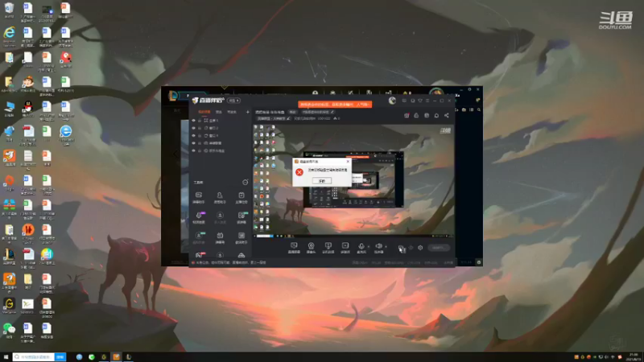Switch to the third scene tab
The width and height of the screenshot is (644, 362).
click(232, 112)
